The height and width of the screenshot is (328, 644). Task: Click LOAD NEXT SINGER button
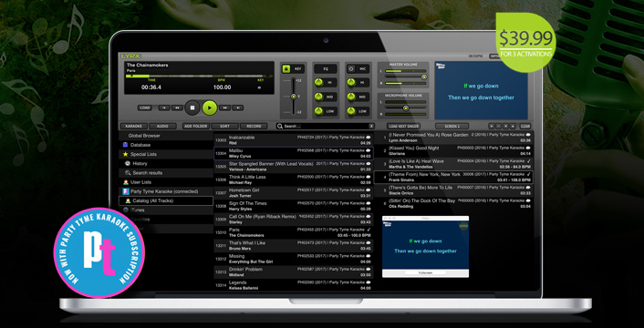point(403,127)
